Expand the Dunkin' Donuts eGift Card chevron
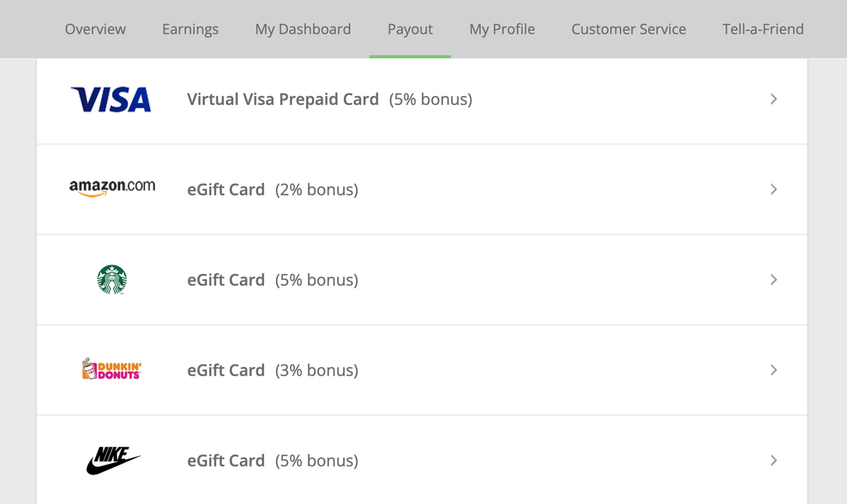Screen dimensions: 847x504 pos(774,370)
